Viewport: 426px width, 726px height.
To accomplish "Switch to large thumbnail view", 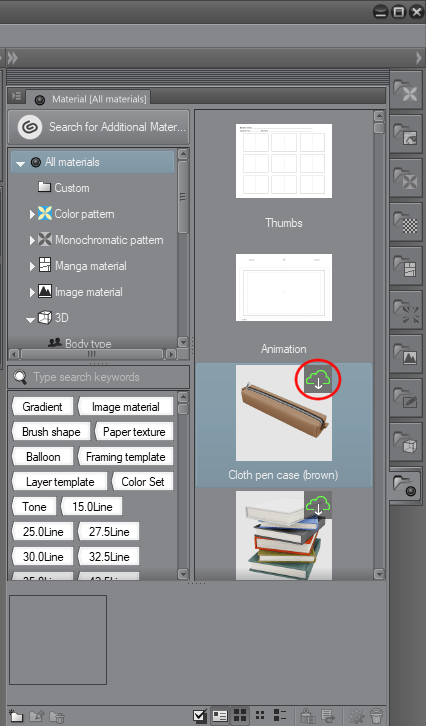I will click(x=240, y=715).
